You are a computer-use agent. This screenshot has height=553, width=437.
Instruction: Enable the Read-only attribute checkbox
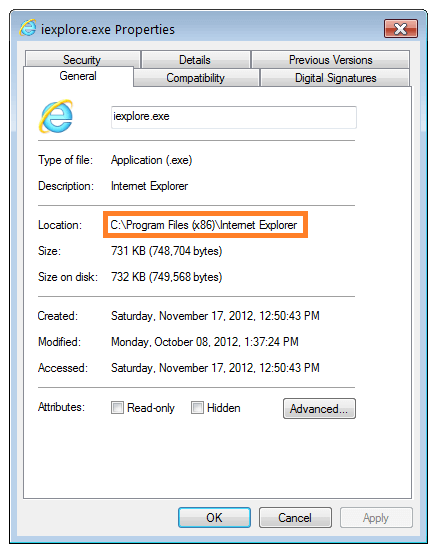pos(117,407)
